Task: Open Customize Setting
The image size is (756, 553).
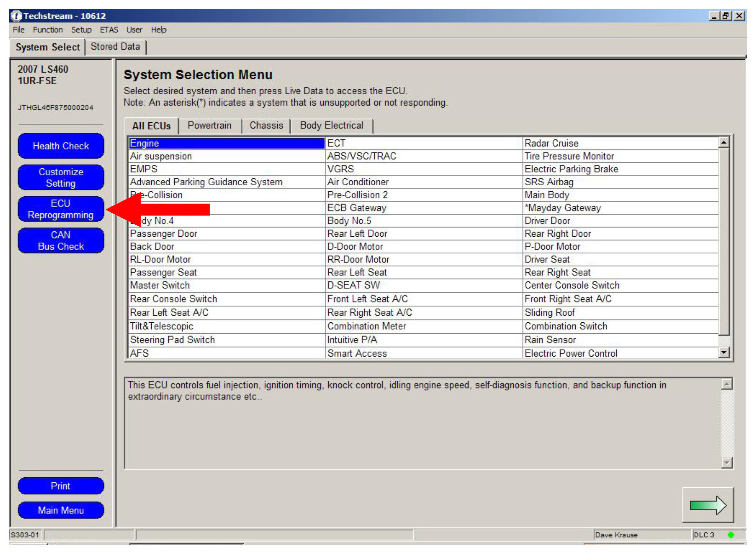Action: click(61, 177)
